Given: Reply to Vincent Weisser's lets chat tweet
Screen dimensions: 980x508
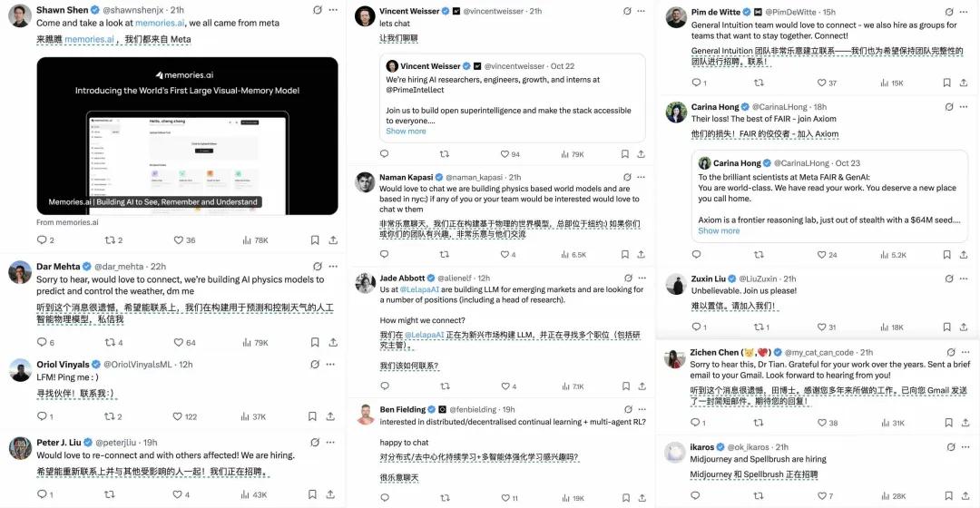Looking at the screenshot, I should (x=385, y=153).
